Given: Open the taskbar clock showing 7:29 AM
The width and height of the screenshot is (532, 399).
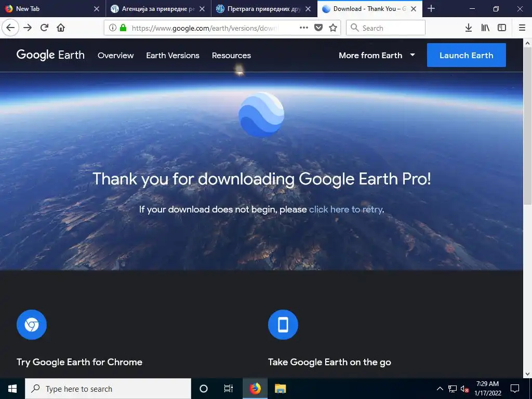Looking at the screenshot, I should coord(487,389).
